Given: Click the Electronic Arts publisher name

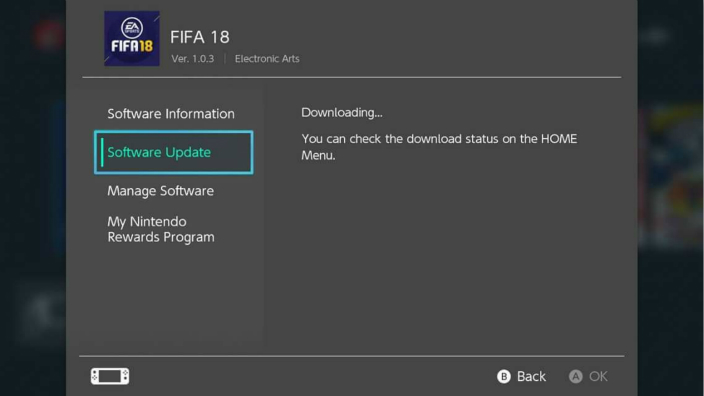Looking at the screenshot, I should (x=267, y=59).
